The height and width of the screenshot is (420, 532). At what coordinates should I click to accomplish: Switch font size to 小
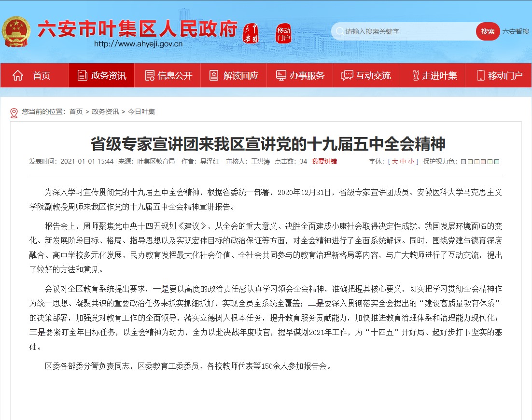tap(410, 161)
